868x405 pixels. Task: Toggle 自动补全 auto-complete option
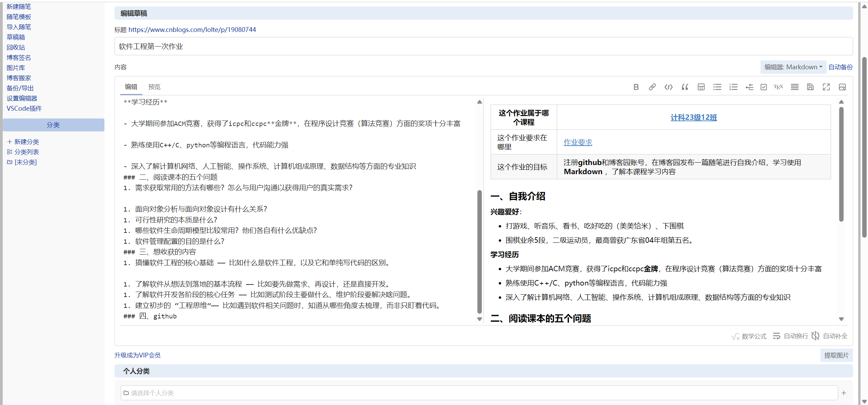click(x=830, y=336)
